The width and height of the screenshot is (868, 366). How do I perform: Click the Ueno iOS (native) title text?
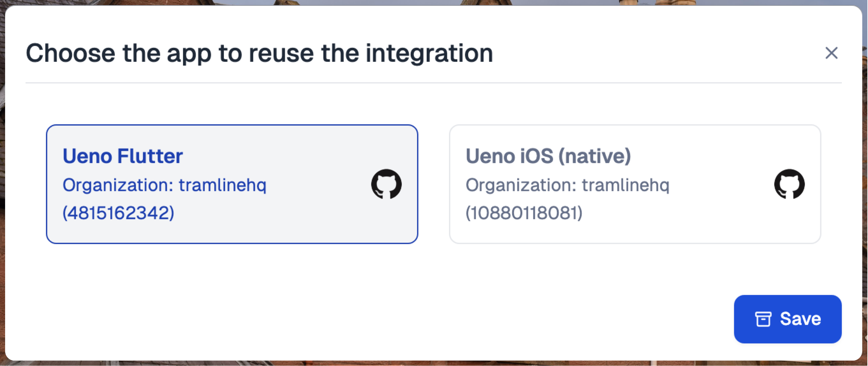pyautogui.click(x=548, y=156)
